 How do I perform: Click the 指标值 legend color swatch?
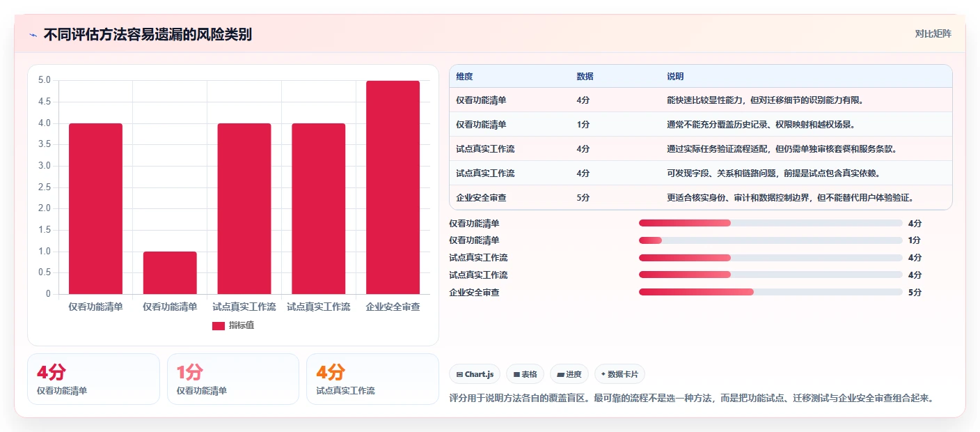219,325
